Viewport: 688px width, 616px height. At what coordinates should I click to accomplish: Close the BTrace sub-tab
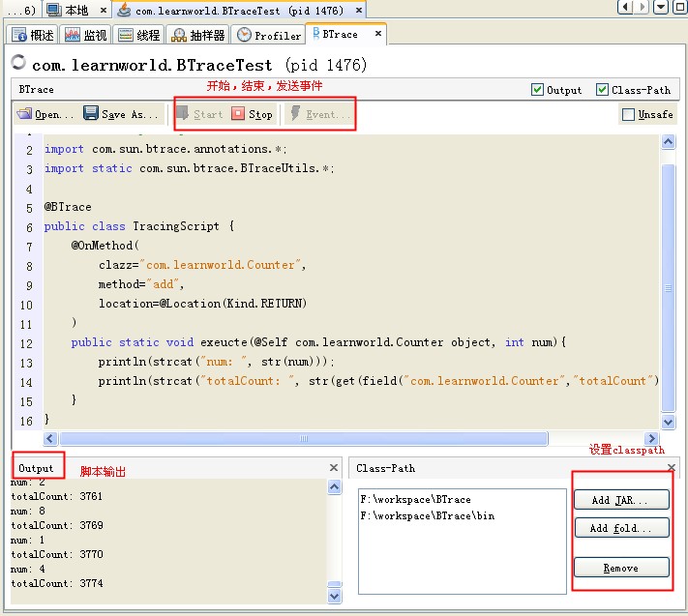click(x=376, y=35)
